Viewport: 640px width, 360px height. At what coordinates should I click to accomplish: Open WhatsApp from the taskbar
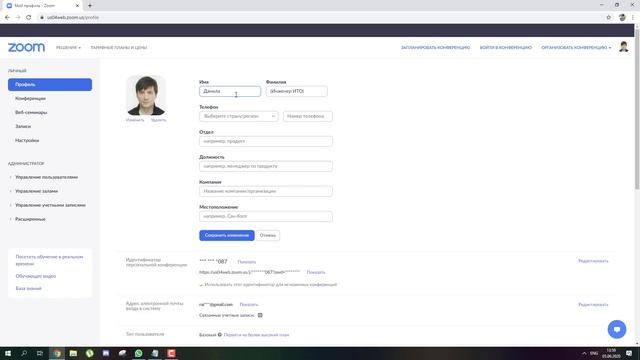138,353
